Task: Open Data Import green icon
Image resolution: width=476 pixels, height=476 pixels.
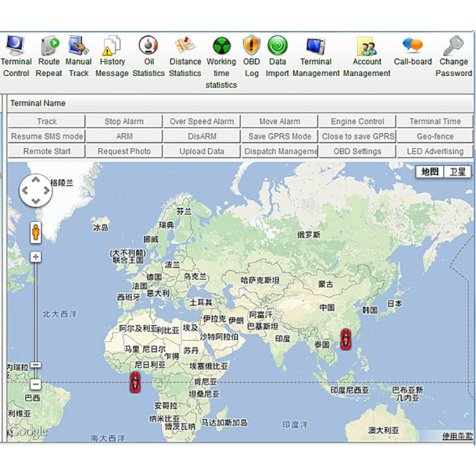Action: click(x=277, y=46)
